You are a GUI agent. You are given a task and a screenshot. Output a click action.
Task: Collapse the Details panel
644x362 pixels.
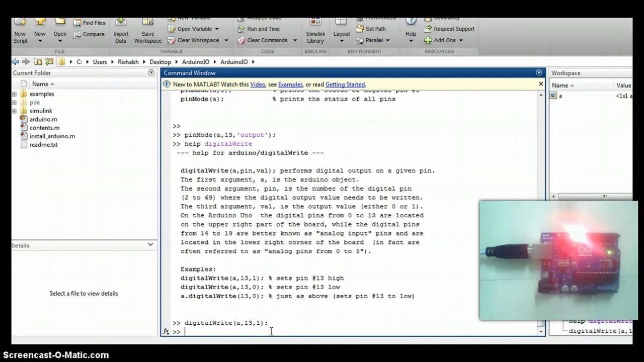150,245
